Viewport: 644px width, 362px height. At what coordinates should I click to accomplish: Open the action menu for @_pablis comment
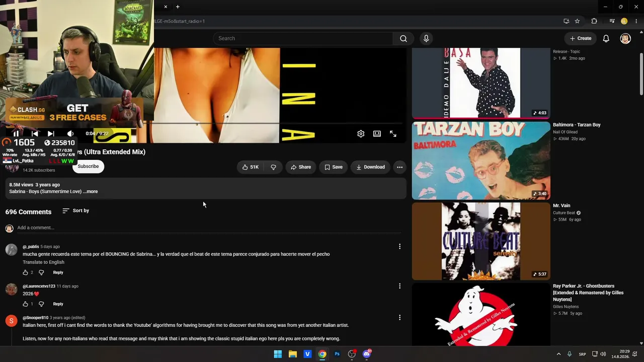click(x=399, y=246)
